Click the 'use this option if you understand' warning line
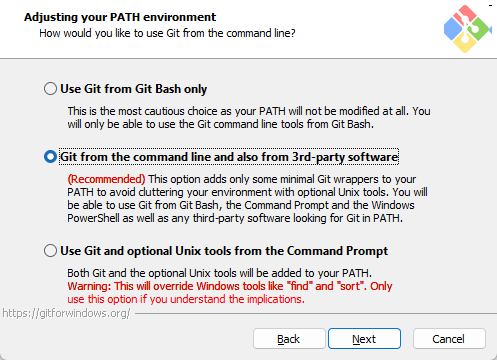497x360 pixels. pyautogui.click(x=186, y=299)
